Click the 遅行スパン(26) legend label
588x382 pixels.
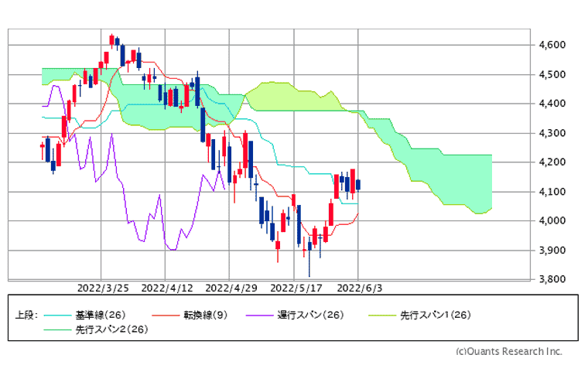coord(310,315)
